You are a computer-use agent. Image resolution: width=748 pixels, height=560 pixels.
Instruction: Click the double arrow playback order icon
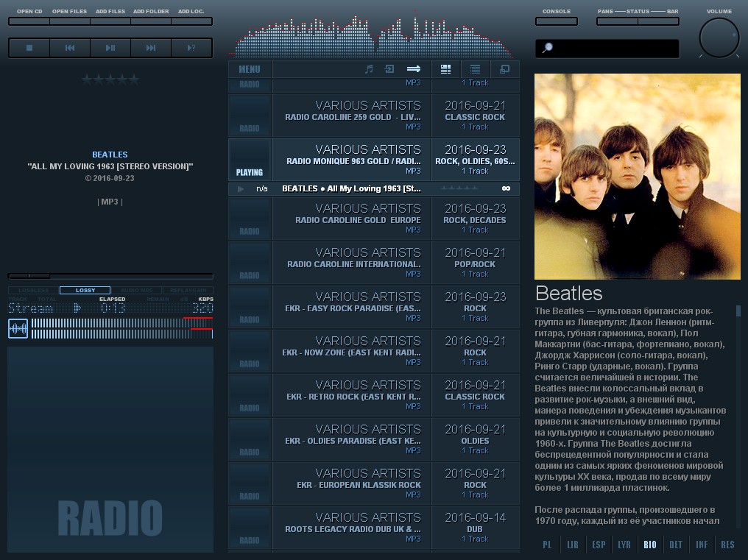click(413, 69)
